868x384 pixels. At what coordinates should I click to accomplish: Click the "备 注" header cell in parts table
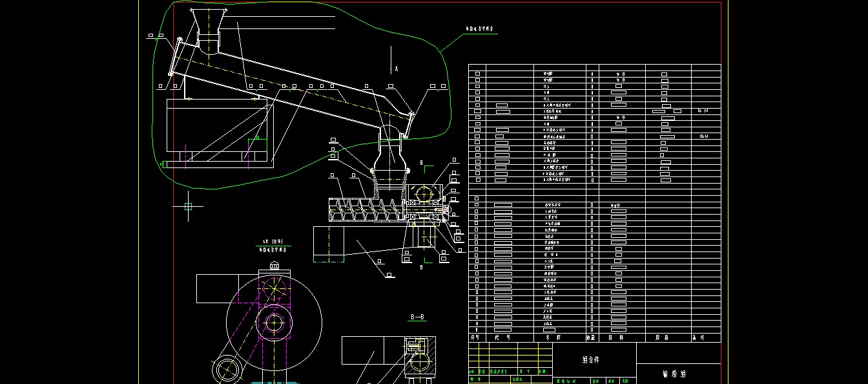(706, 337)
